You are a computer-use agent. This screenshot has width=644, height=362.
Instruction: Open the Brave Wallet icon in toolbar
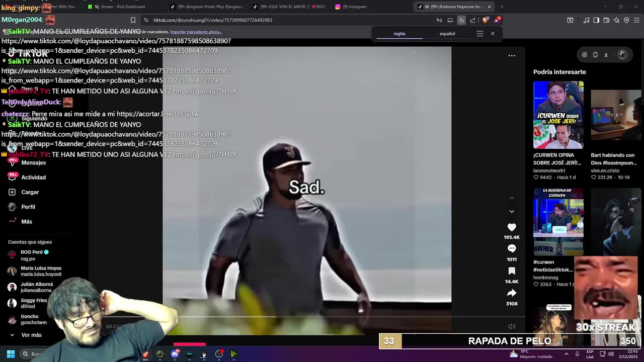coord(606,20)
